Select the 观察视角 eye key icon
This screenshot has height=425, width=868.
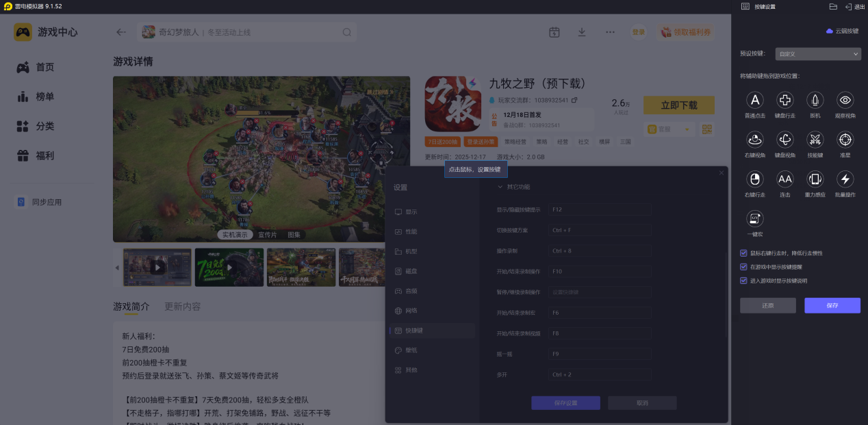pos(845,101)
